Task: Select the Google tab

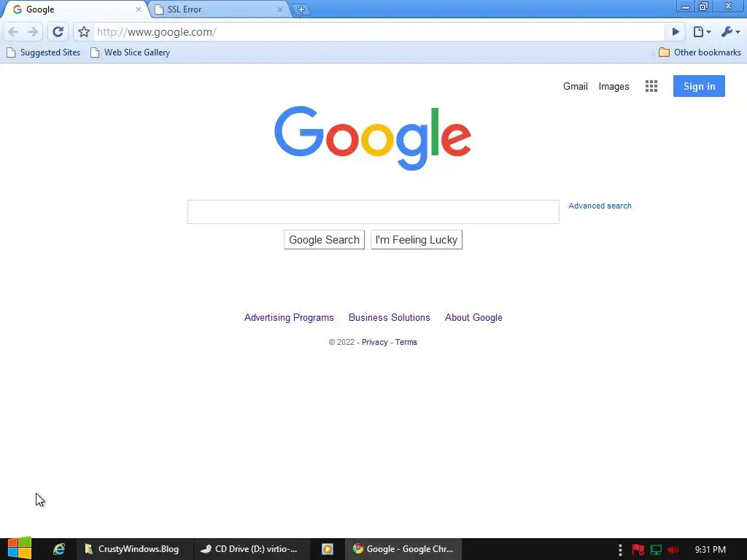Action: coord(76,9)
